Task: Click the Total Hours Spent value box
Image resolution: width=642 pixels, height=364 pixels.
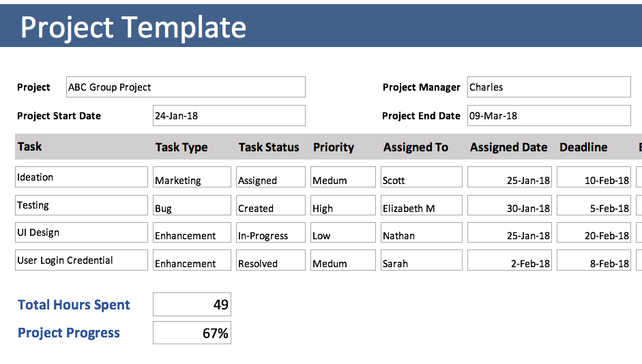Action: click(x=192, y=305)
